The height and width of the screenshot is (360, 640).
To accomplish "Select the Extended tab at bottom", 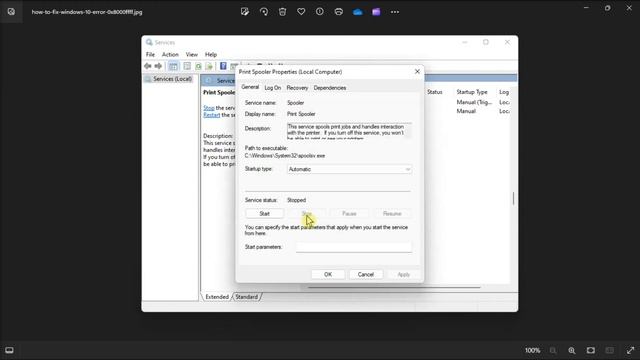I will click(x=217, y=297).
